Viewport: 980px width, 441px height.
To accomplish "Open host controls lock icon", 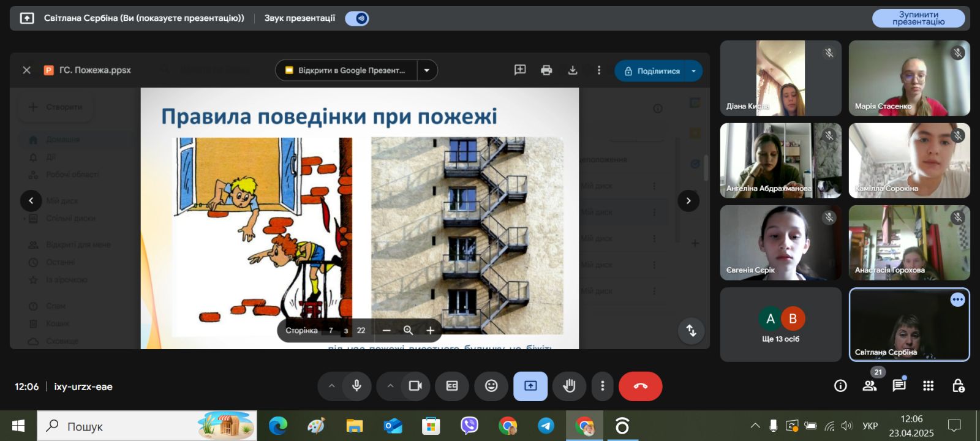I will (x=958, y=385).
